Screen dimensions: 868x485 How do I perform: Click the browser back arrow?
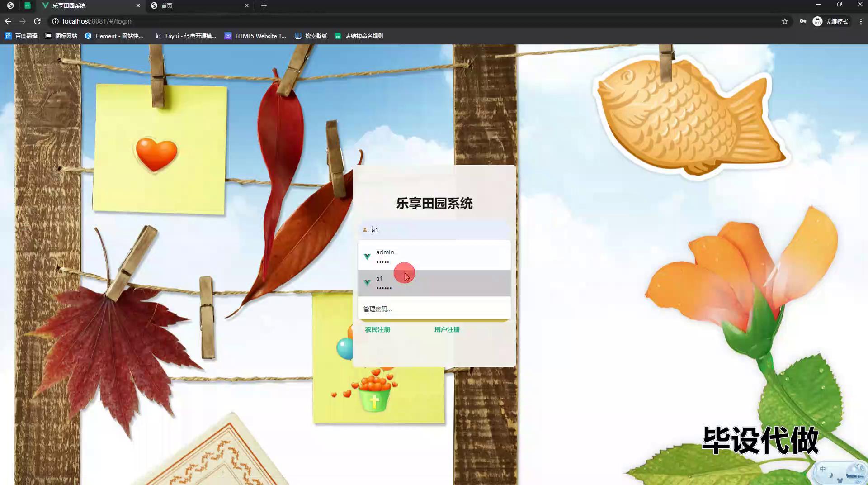pos(8,21)
